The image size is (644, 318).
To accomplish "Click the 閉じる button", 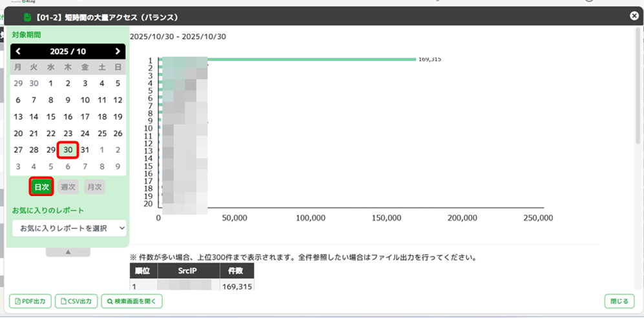I will tap(619, 301).
